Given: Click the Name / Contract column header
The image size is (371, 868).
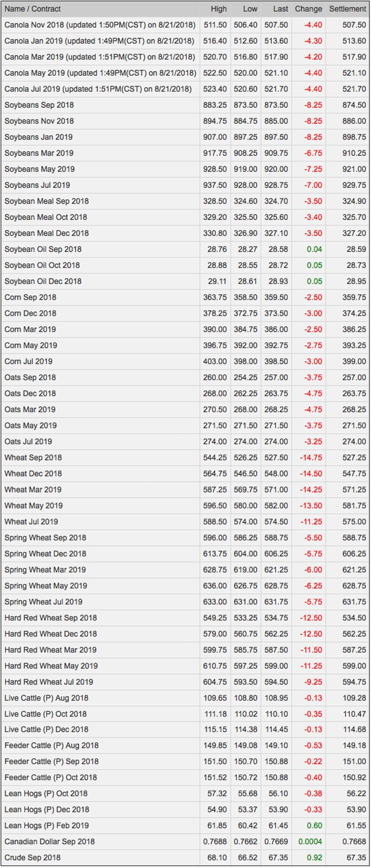Looking at the screenshot, I should pyautogui.click(x=32, y=9).
